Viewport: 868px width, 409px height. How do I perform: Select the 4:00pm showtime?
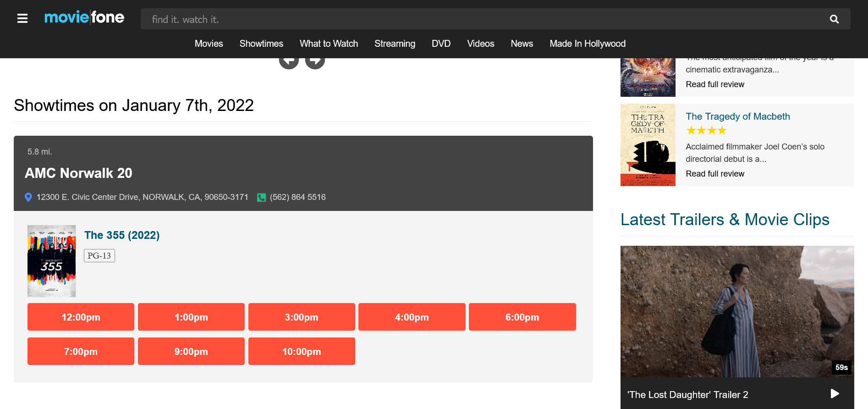point(412,317)
